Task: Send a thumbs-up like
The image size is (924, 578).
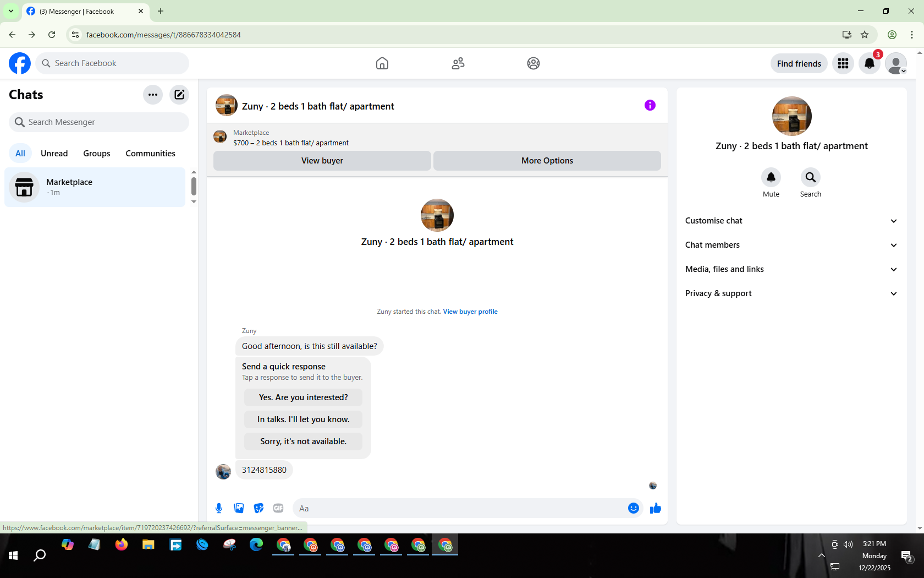Action: [656, 508]
